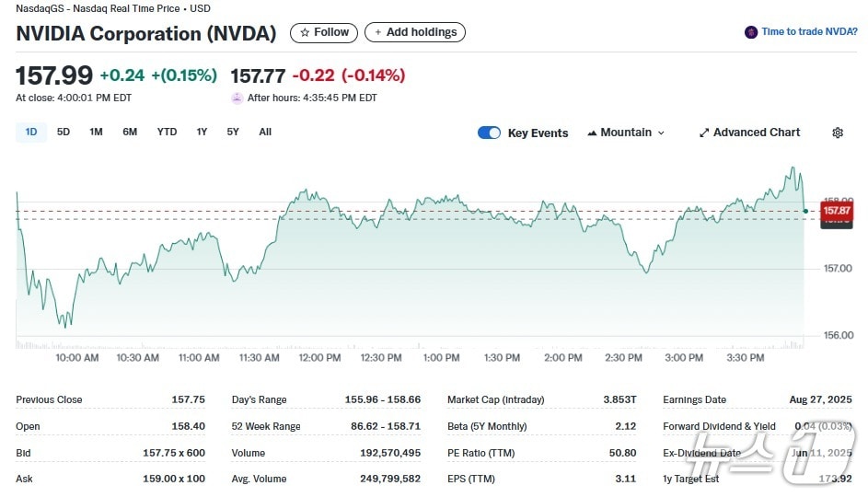
Task: Switch chart to YTD range
Action: 167,132
